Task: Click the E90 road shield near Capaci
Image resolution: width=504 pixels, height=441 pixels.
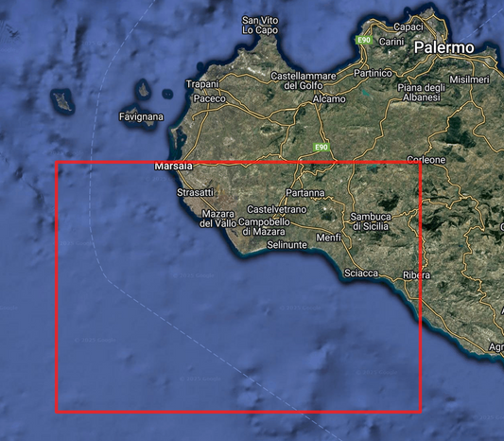Action: point(364,40)
